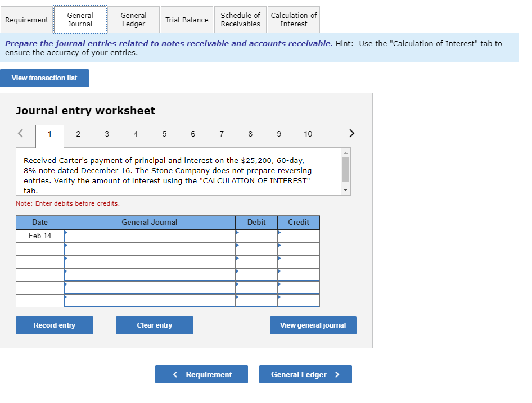Open the Trial Balance tab
The width and height of the screenshot is (532, 403).
click(187, 20)
